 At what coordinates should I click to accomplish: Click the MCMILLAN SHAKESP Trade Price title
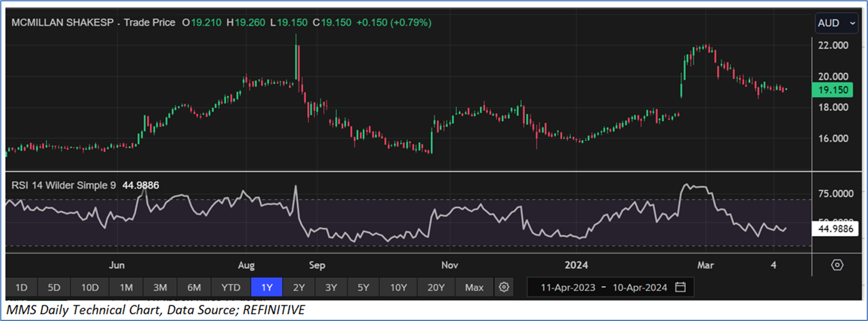93,23
